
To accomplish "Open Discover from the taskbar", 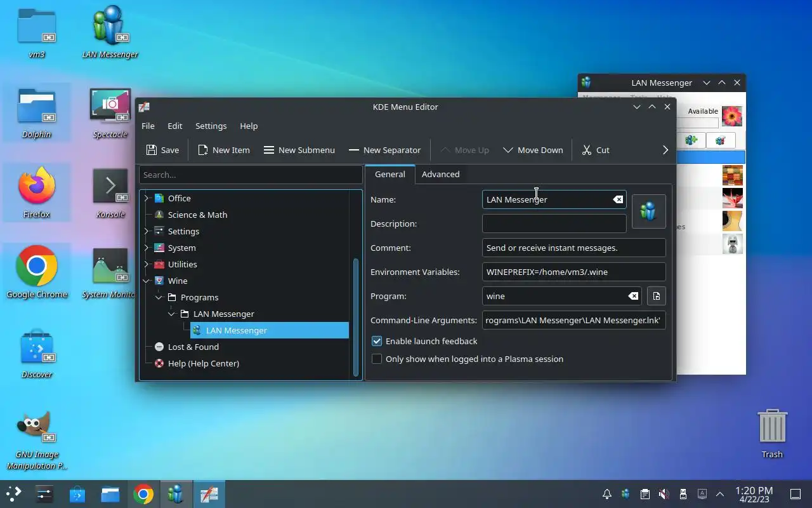I will click(77, 494).
